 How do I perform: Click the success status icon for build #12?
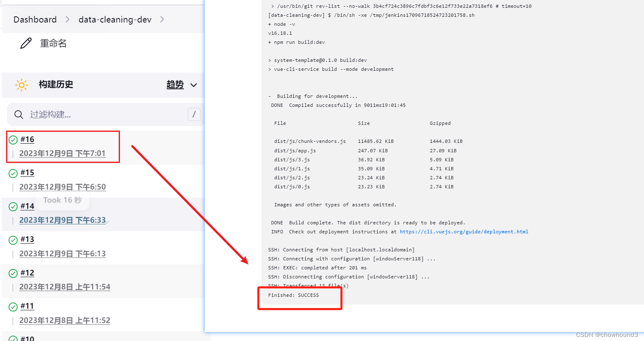[x=13, y=273]
